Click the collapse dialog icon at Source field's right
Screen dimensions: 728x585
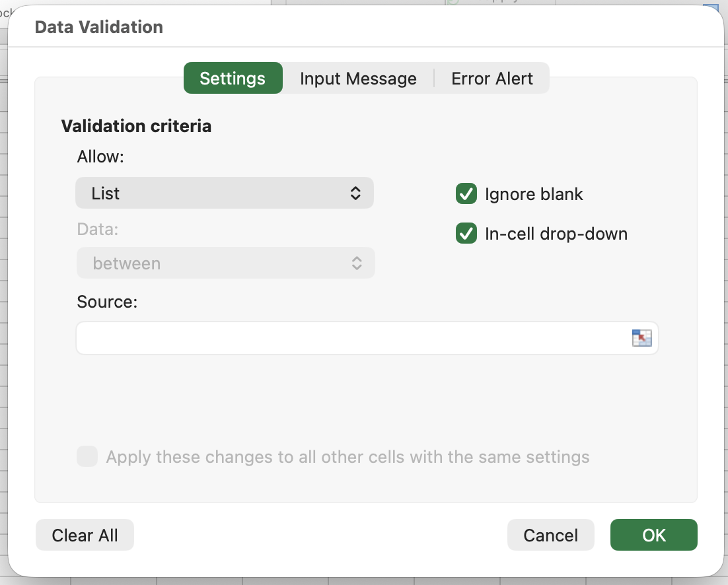[641, 338]
